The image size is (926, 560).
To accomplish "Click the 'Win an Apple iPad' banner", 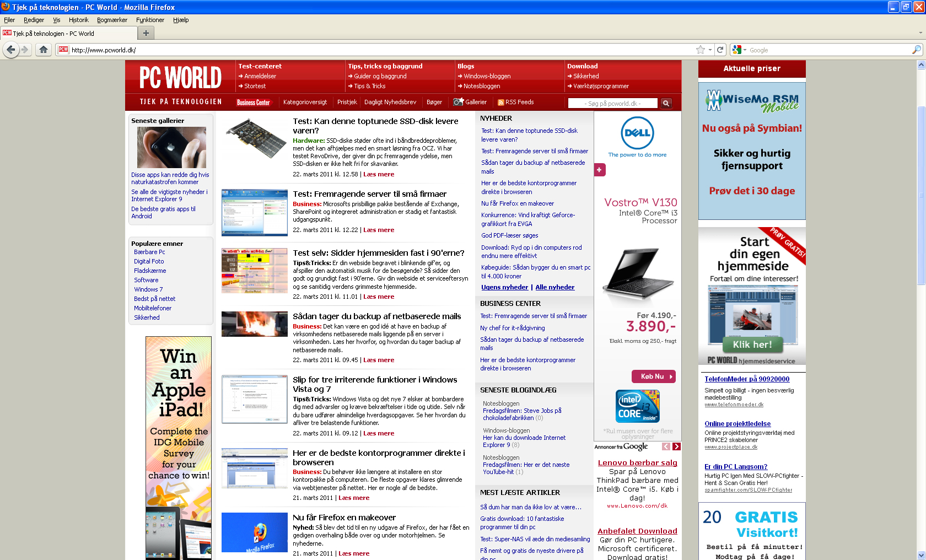I will (x=179, y=448).
